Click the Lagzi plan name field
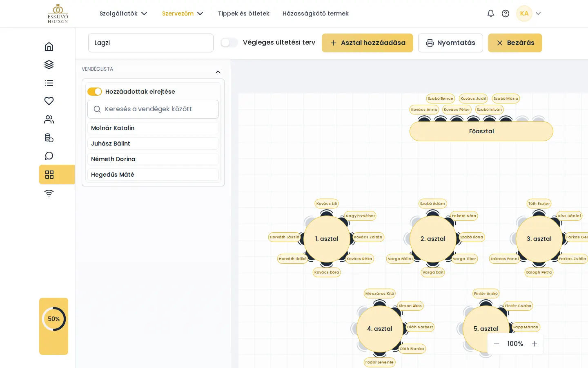This screenshot has width=588, height=368. point(151,43)
